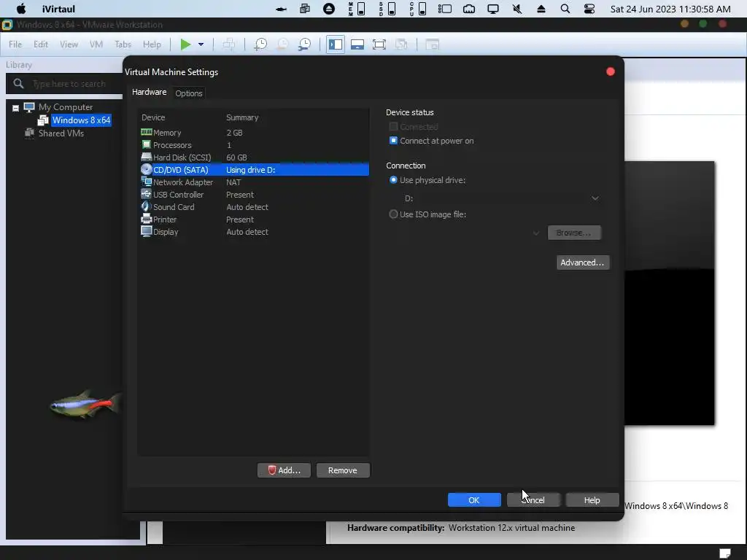
Task: Choose Use ISO image file radio button
Action: tap(393, 214)
